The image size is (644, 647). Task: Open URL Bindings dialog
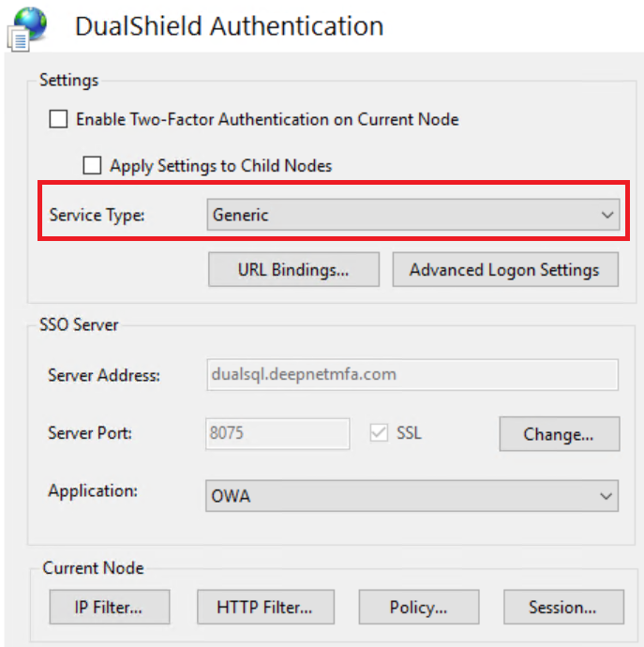(293, 270)
